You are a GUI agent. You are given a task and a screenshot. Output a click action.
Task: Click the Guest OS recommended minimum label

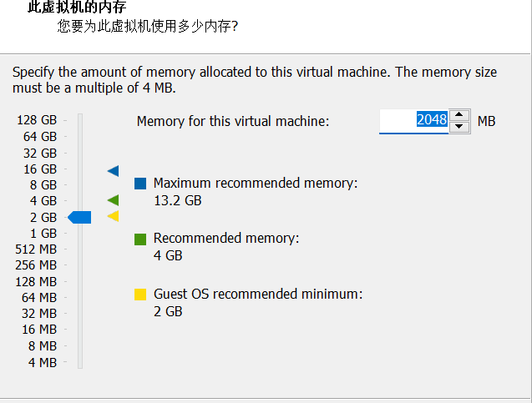tap(258, 294)
